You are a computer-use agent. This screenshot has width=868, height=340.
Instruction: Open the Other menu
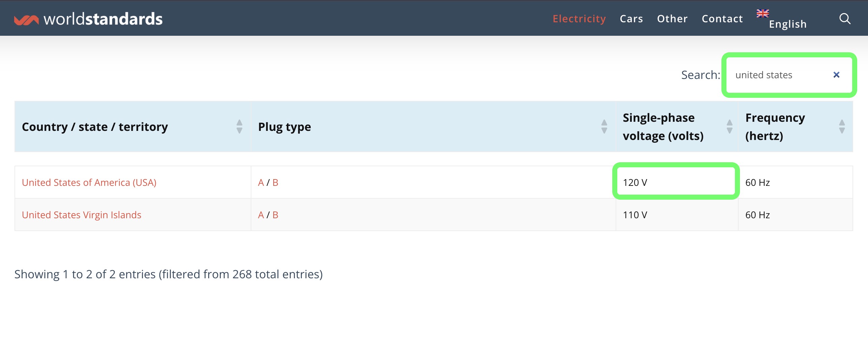point(672,19)
